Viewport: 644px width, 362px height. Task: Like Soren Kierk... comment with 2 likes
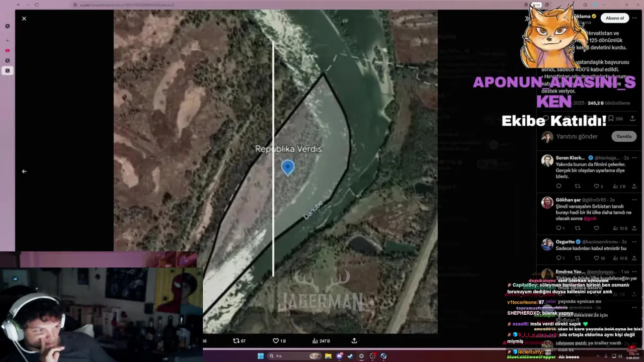coord(598,187)
